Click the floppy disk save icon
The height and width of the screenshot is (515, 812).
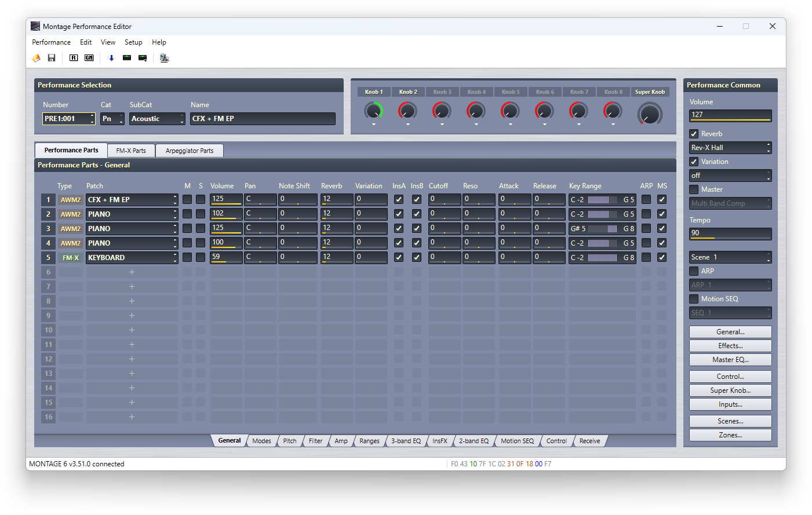pos(52,58)
